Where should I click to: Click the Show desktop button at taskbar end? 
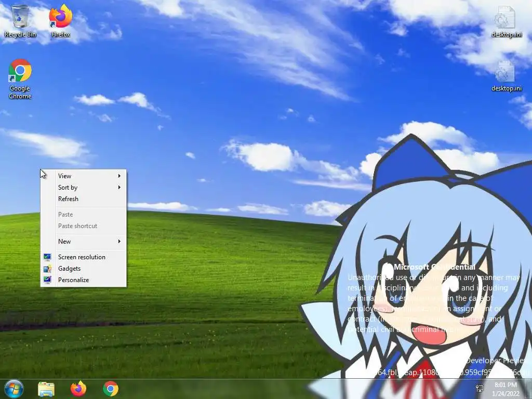528,389
